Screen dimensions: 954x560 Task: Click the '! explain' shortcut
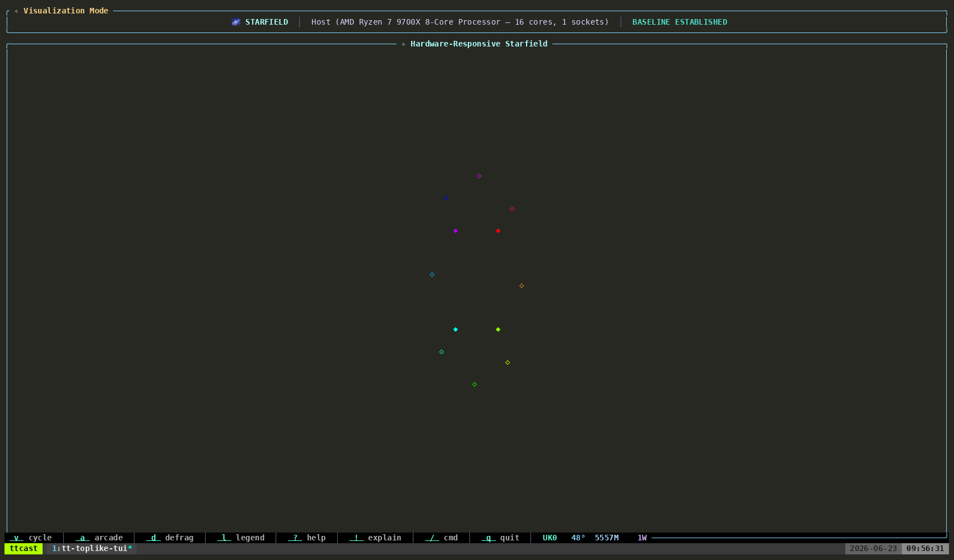coord(375,538)
